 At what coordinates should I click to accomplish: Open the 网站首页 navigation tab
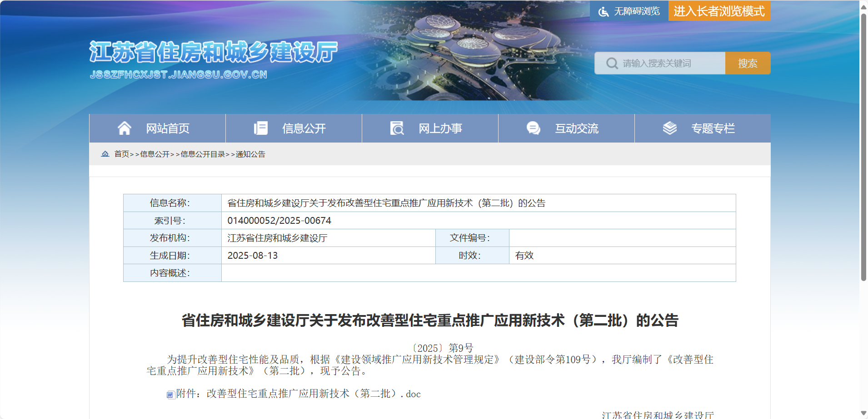[x=167, y=128]
